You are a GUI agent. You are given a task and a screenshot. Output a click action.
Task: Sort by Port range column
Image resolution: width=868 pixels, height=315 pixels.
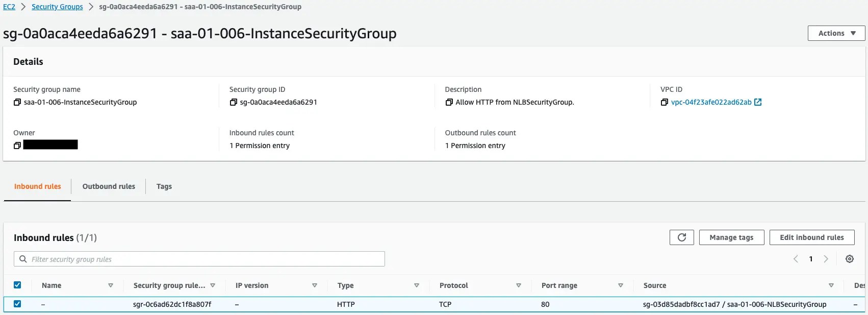(x=621, y=285)
